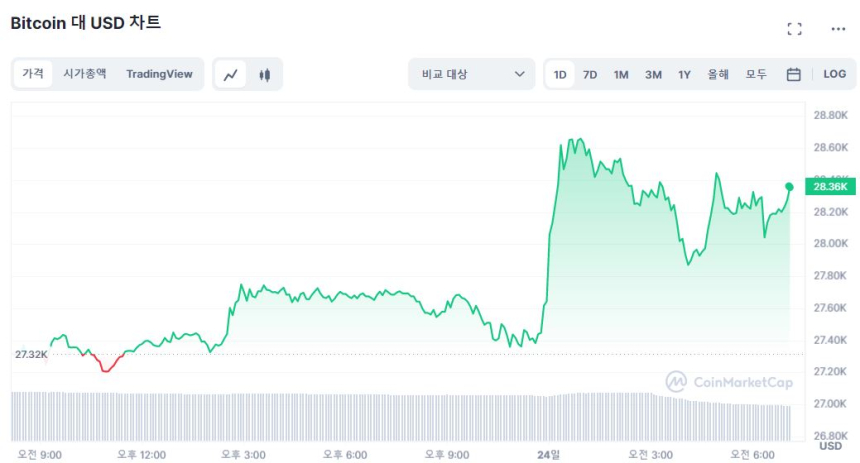860x463 pixels.
Task: Switch to candlestick chart icon
Action: tap(265, 74)
